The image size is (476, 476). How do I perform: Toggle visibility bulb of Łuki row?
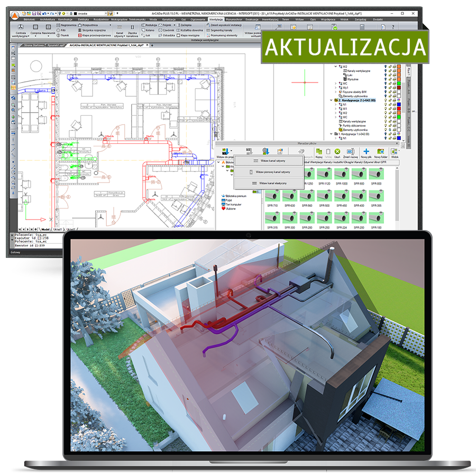386,75
